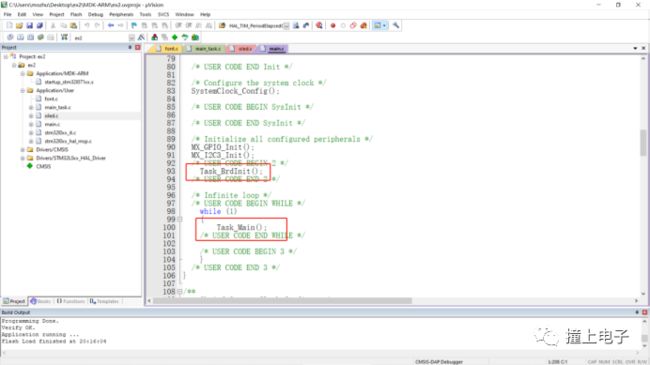The image size is (650, 365).
Task: Navigate backwards with the blue arrow
Action: coord(111,26)
